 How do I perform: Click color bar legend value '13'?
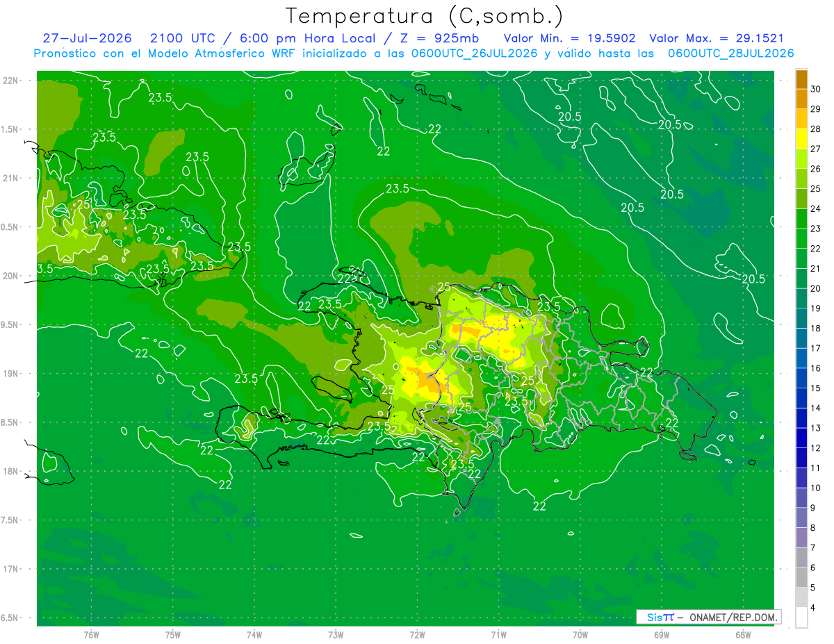click(x=816, y=428)
